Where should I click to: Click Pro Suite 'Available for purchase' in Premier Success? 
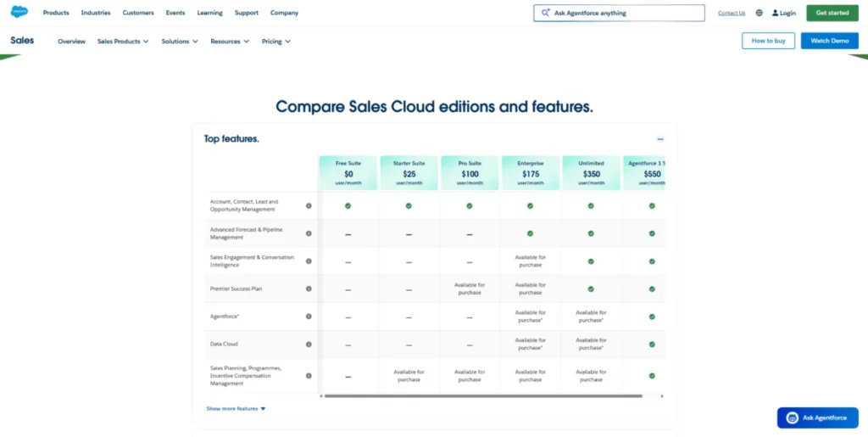(x=470, y=289)
